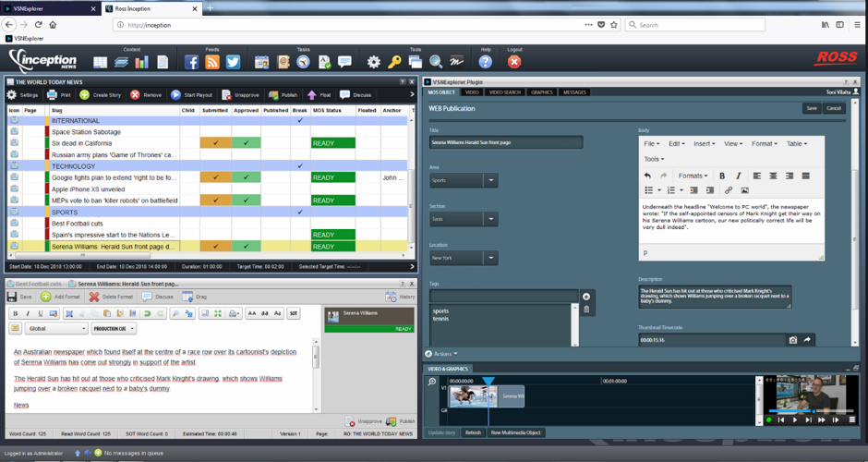Toggle Submitted check for Google fights plan row
The image size is (868, 462).
(215, 177)
